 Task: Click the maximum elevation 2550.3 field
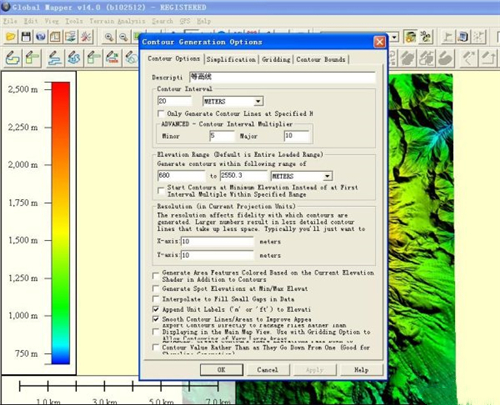pos(243,175)
